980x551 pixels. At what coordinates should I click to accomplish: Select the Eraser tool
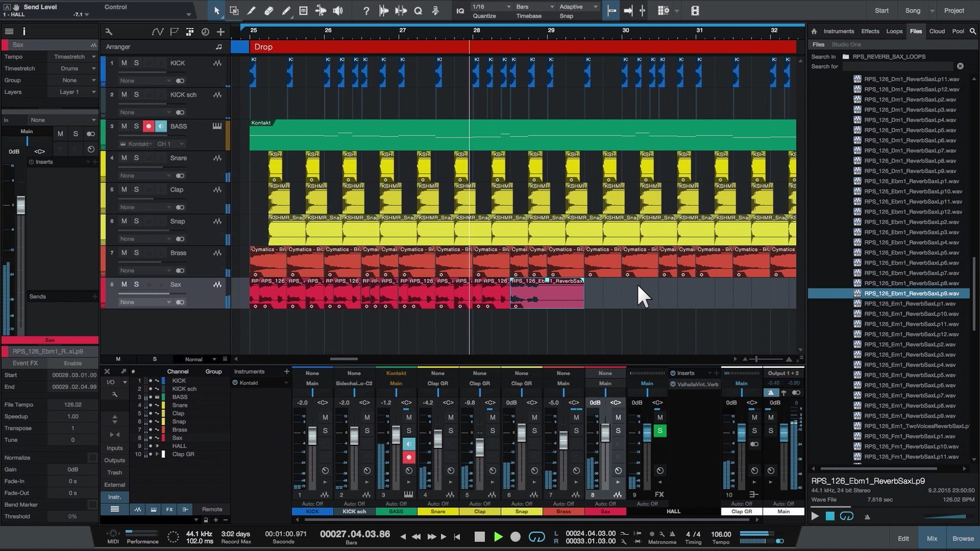coord(269,10)
